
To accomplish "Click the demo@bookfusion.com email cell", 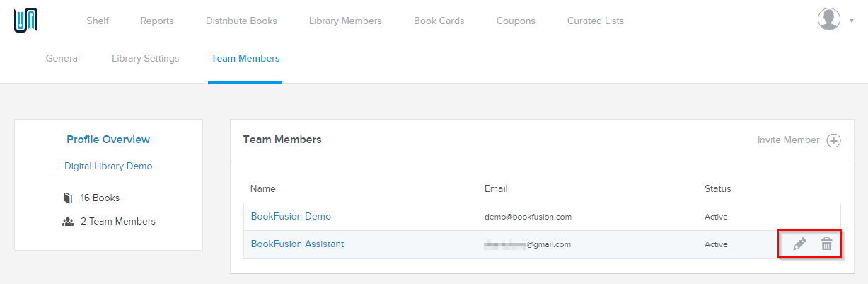I will [x=528, y=217].
